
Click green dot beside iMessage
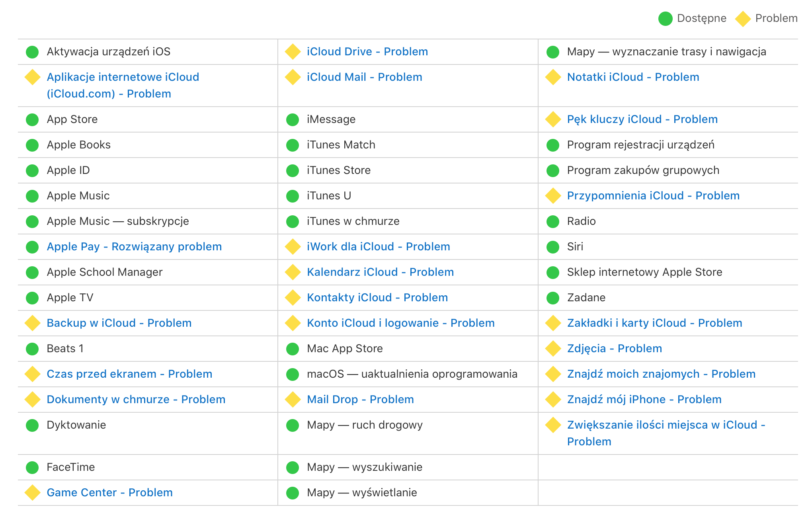(x=293, y=119)
